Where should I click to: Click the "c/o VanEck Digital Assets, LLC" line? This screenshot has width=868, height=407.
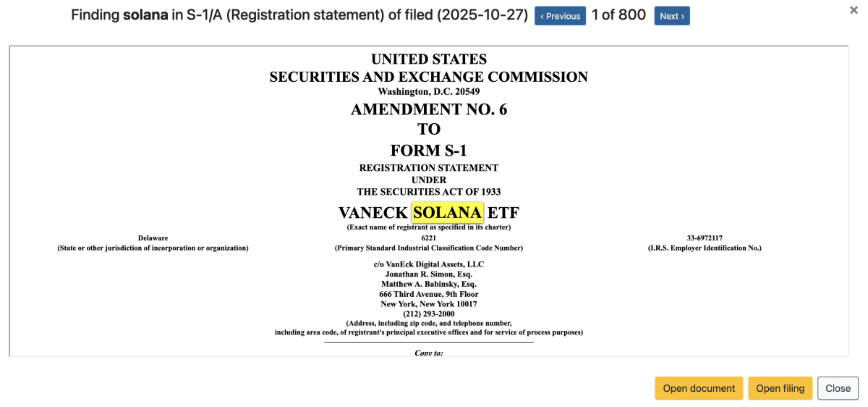[429, 264]
